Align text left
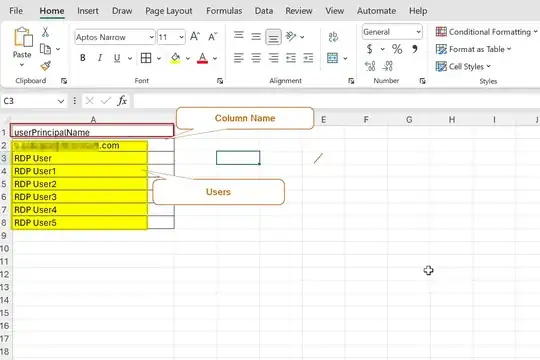This screenshot has height=360, width=540. [x=239, y=58]
